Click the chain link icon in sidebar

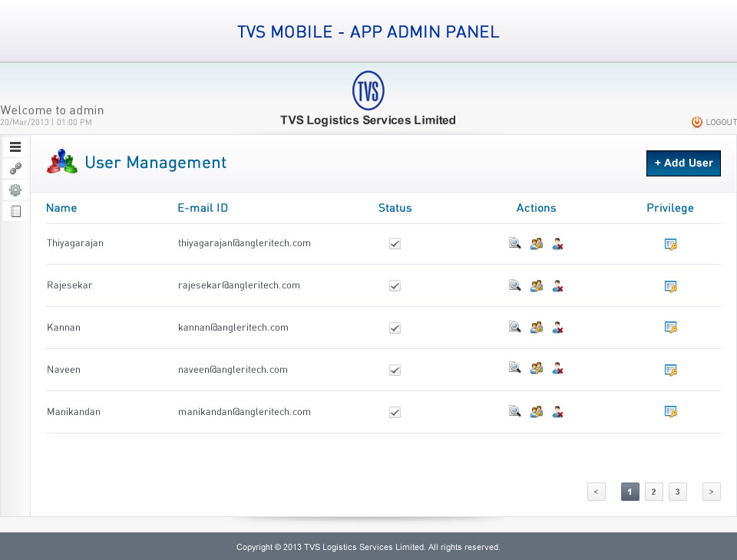[x=15, y=168]
